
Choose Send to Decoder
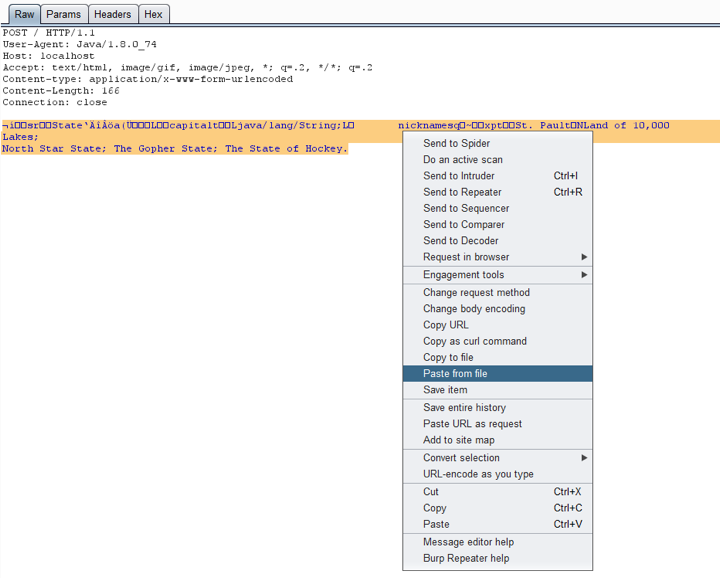[460, 241]
